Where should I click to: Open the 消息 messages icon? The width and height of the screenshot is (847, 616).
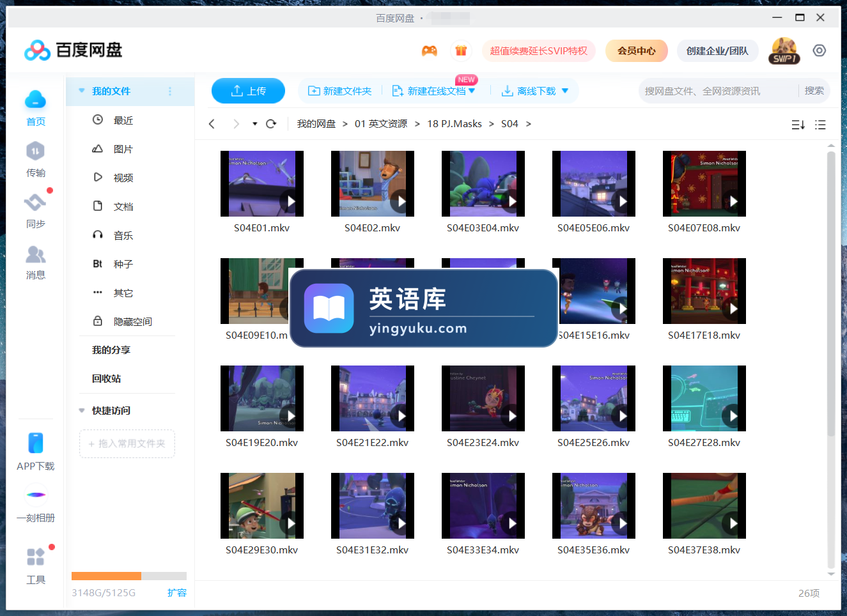(35, 254)
